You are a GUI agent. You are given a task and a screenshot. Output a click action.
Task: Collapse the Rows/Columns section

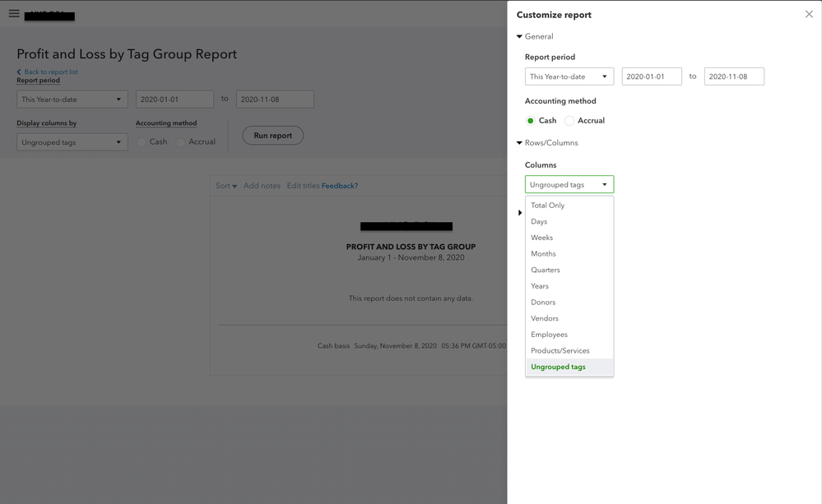coord(519,143)
